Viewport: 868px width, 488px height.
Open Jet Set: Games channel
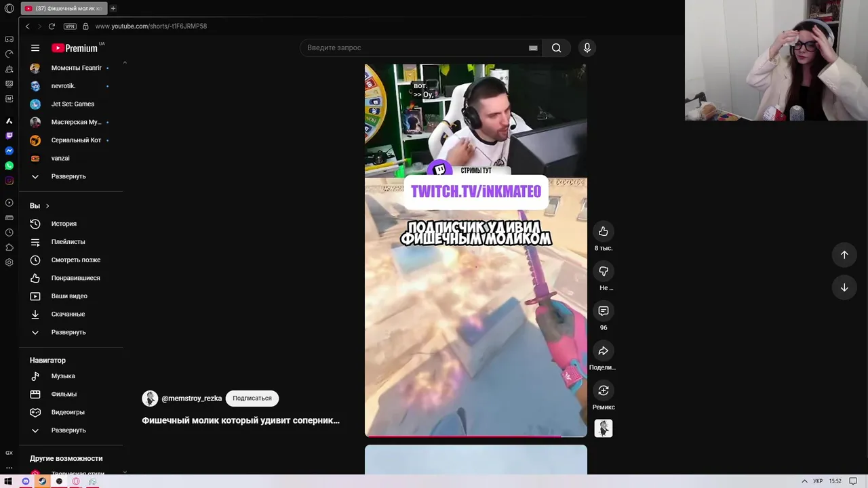pos(71,104)
